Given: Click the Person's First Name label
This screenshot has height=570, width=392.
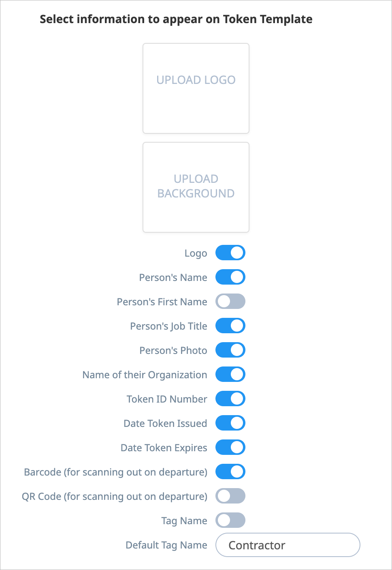Looking at the screenshot, I should point(162,302).
